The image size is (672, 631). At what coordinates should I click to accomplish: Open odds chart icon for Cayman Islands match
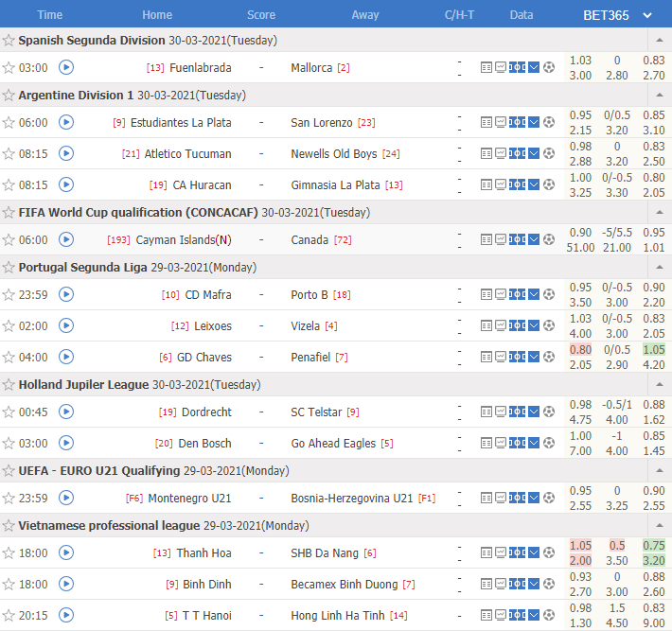(501, 239)
